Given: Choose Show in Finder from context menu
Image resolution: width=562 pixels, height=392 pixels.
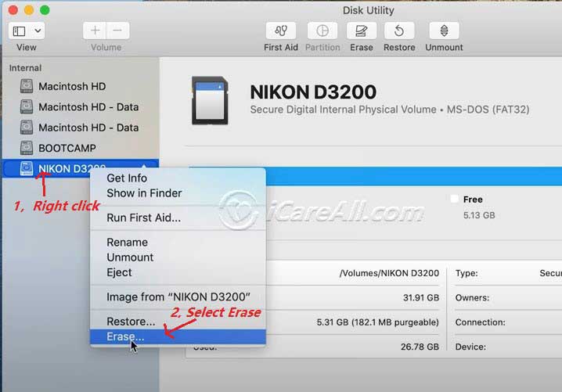Looking at the screenshot, I should tap(178, 193).
